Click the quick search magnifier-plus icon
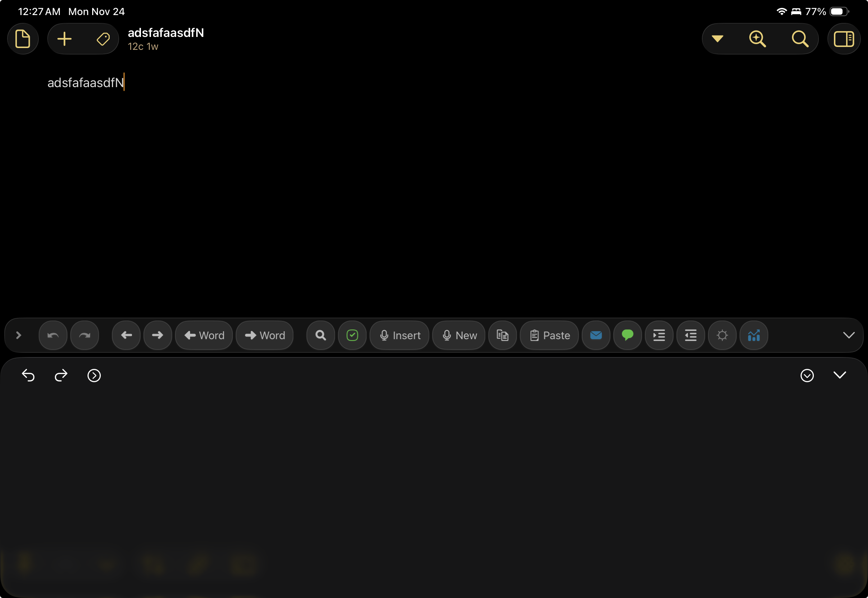The width and height of the screenshot is (868, 598). pyautogui.click(x=758, y=39)
